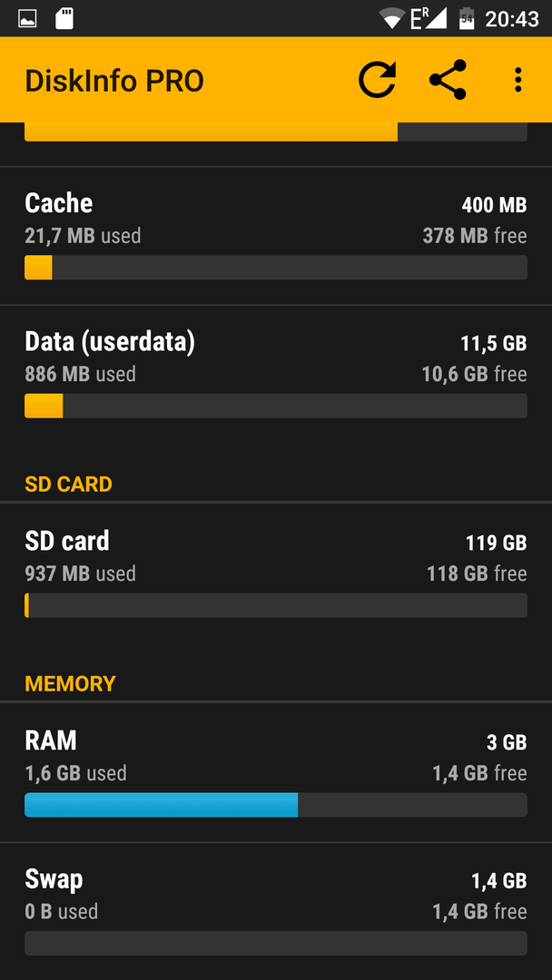Open the three-dot overflow menu
Viewport: 552px width, 980px height.
[x=517, y=80]
